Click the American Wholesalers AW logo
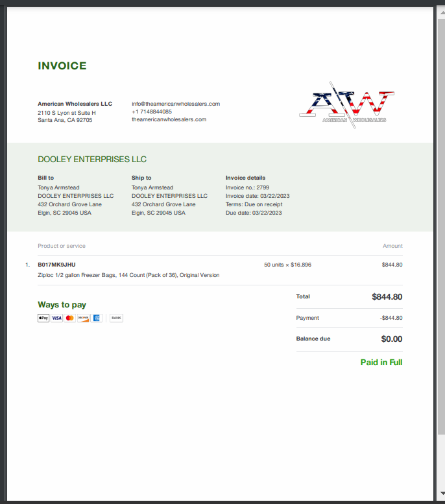445x504 pixels. [x=346, y=106]
